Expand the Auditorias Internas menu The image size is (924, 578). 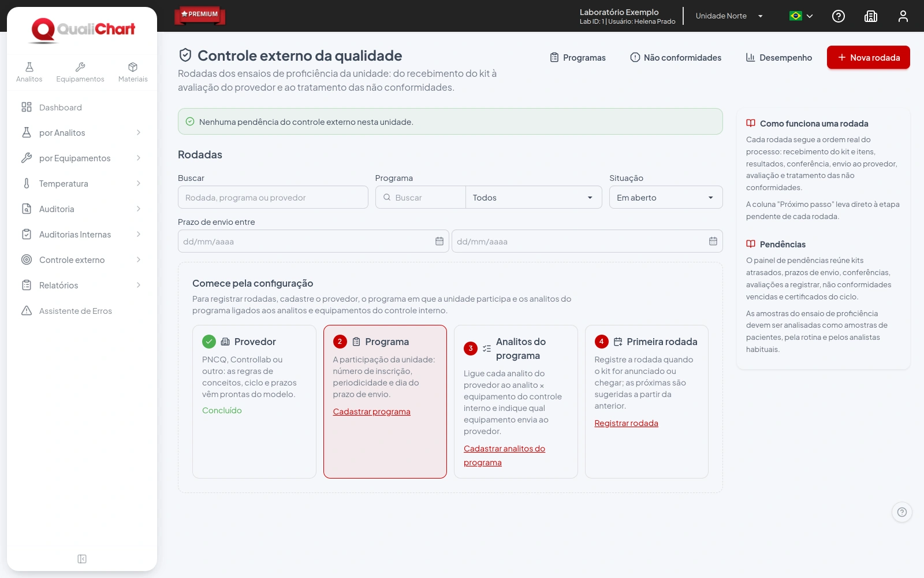(x=82, y=235)
